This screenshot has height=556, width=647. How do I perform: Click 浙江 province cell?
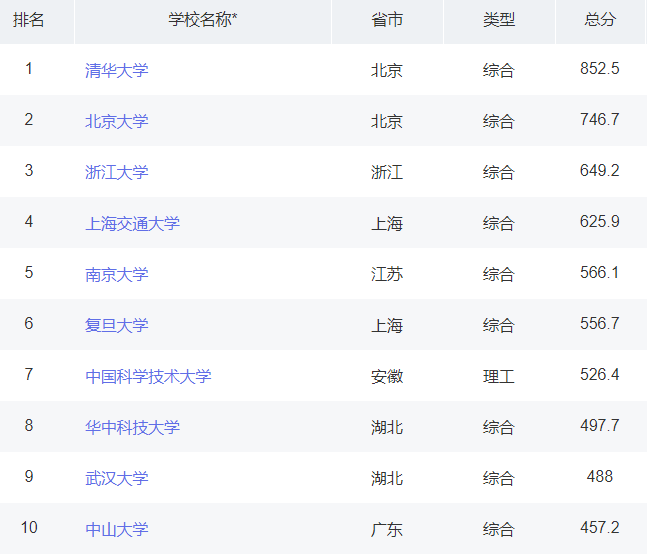click(x=387, y=172)
